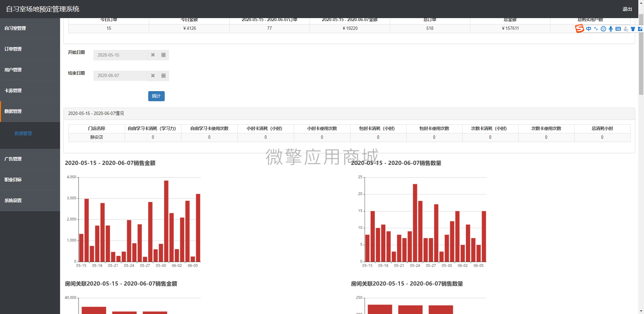Click today's order count 15
Viewport: 644px width, 314px height.
pyautogui.click(x=109, y=28)
